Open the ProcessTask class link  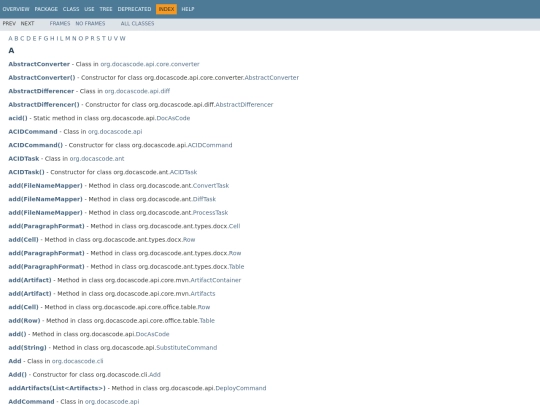point(210,212)
